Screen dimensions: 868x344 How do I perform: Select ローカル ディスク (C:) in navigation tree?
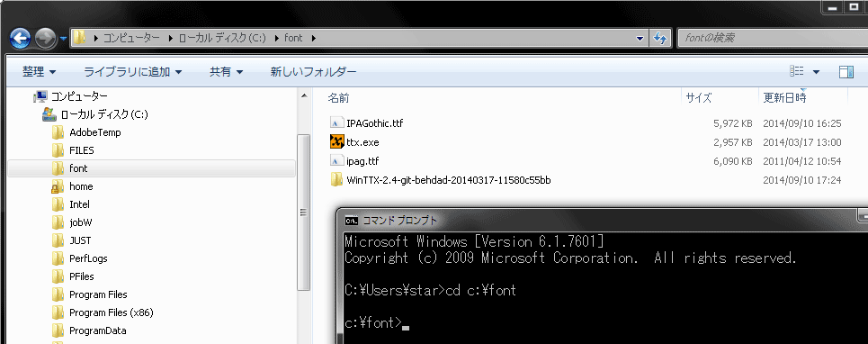pyautogui.click(x=104, y=114)
